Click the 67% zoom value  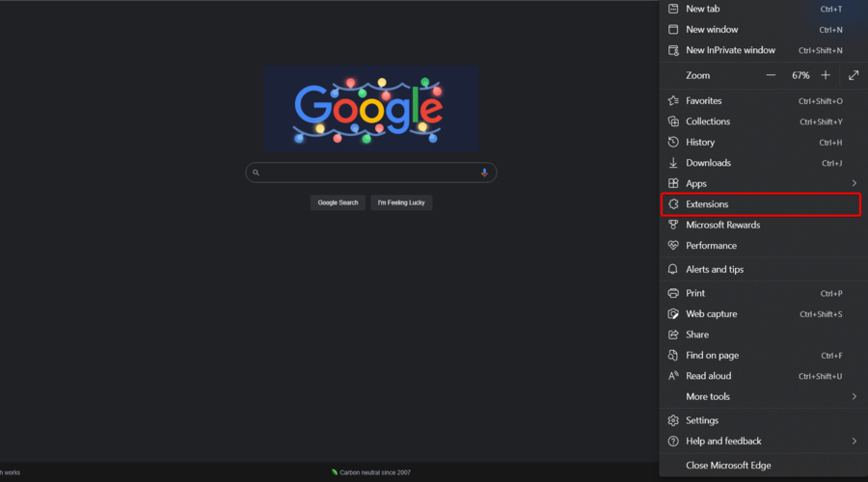pos(800,75)
